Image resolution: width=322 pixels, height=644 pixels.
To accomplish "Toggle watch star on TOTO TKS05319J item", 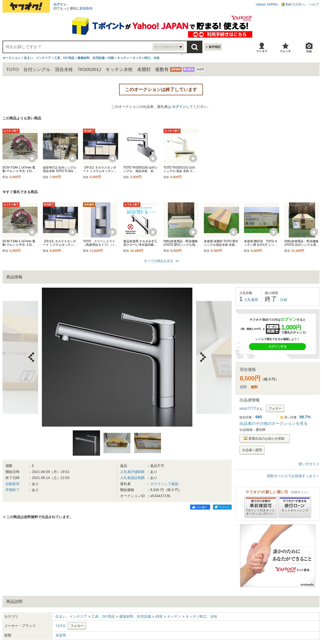I will (153, 158).
